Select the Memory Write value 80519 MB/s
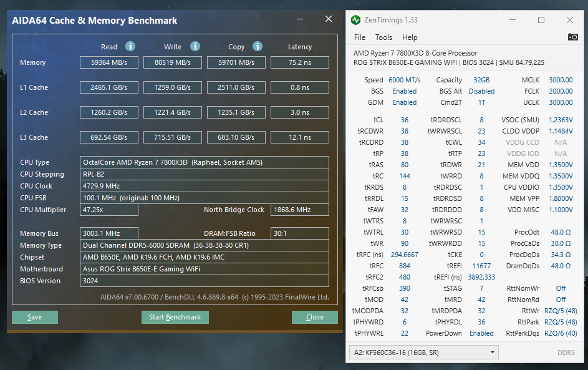This screenshot has width=588, height=370. tap(173, 62)
